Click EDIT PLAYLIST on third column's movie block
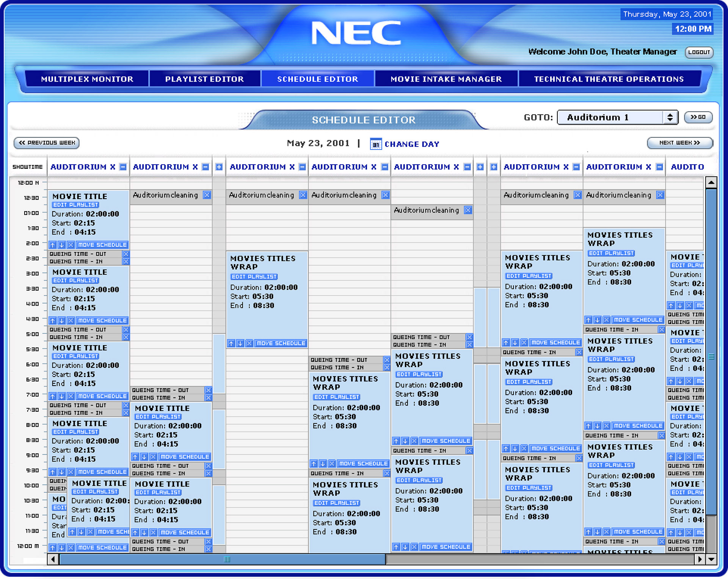728x579 pixels. coord(254,277)
